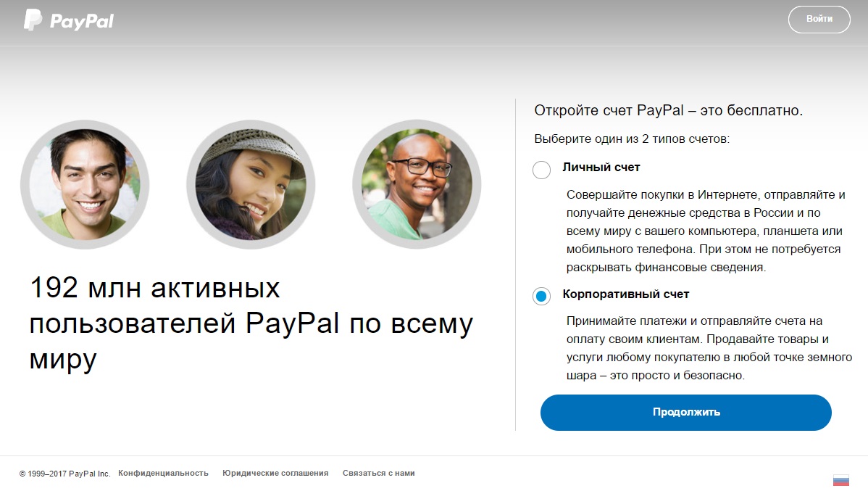The image size is (868, 491).
Task: Click the woman in hat portrait
Action: click(251, 184)
